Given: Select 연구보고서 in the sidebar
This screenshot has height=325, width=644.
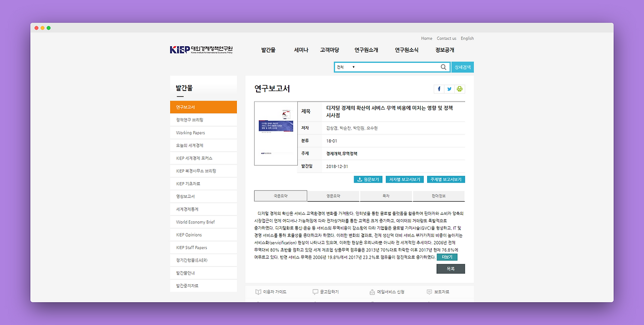Looking at the screenshot, I should (203, 107).
